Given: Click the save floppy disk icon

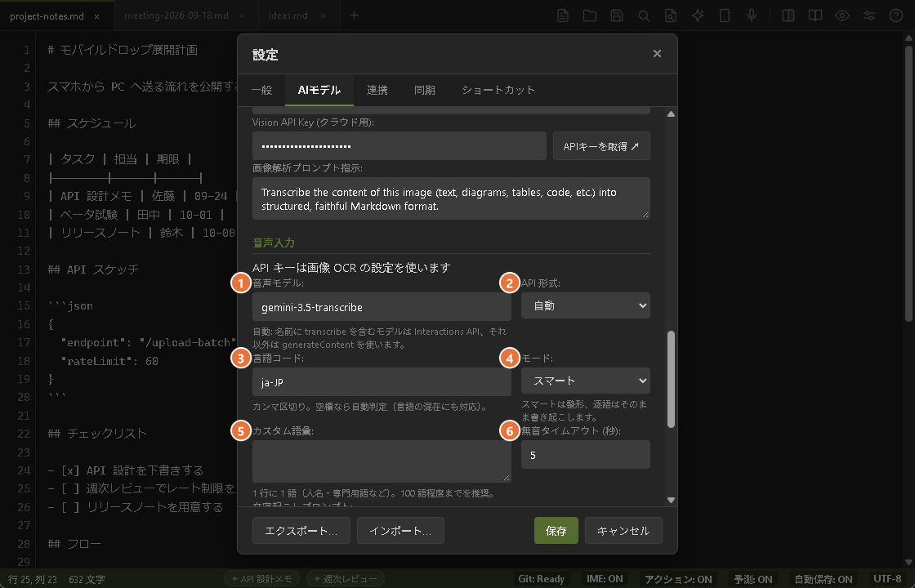Looking at the screenshot, I should click(x=617, y=16).
